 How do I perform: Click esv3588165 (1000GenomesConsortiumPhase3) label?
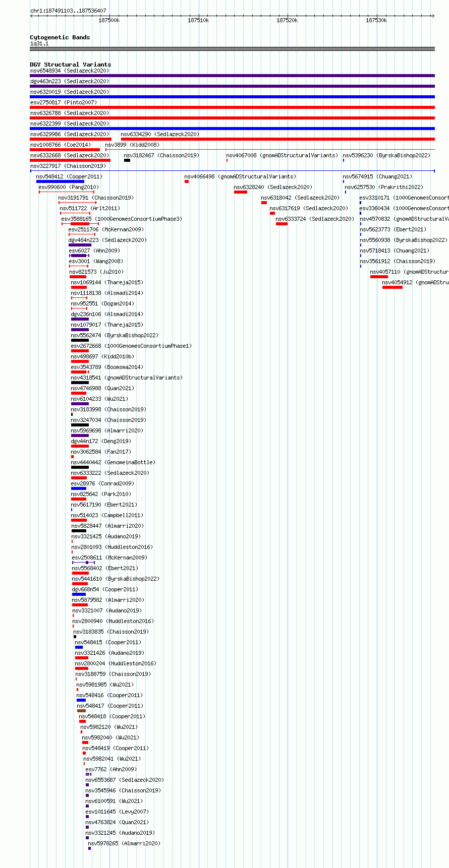pos(122,219)
